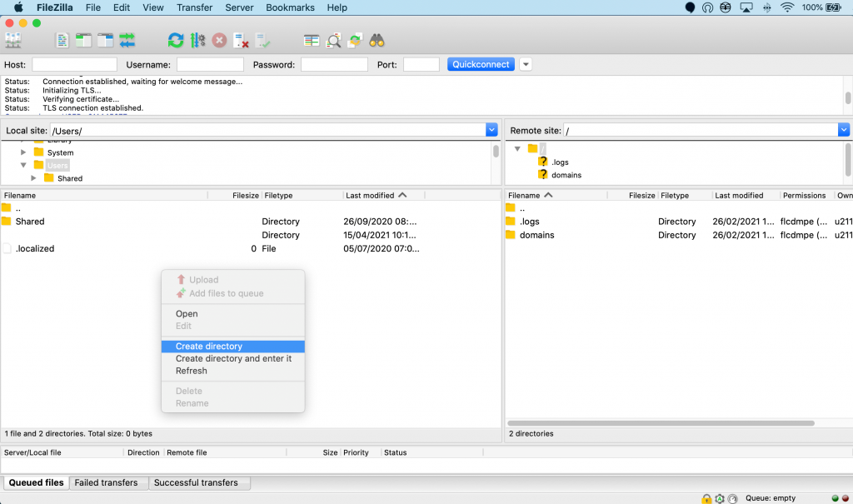Refresh file and folder lists icon
Viewport: 853px width, 504px height.
tap(176, 40)
